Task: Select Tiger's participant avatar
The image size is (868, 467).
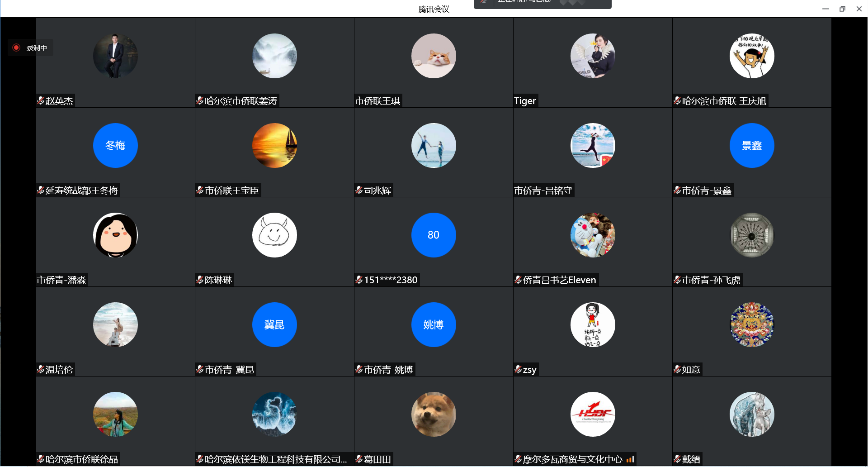Action: pyautogui.click(x=593, y=56)
